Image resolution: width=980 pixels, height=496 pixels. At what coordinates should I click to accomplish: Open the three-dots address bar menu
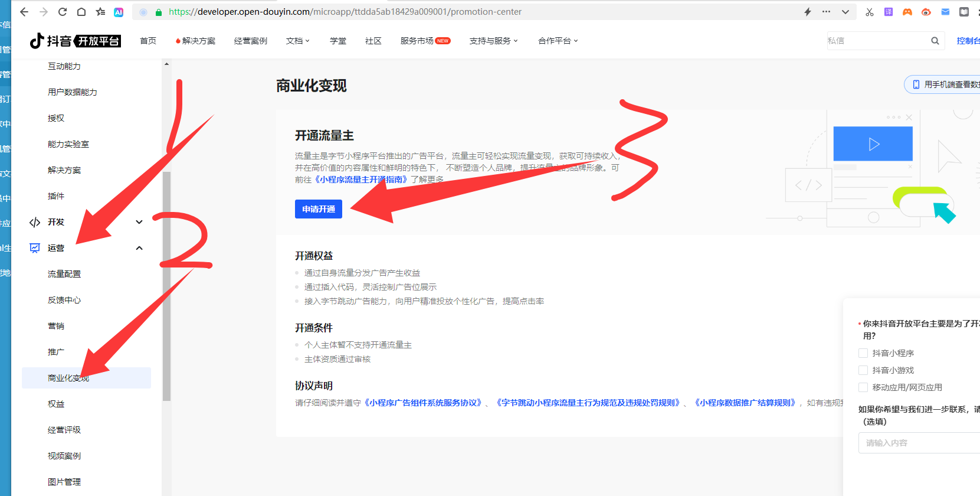pos(826,12)
